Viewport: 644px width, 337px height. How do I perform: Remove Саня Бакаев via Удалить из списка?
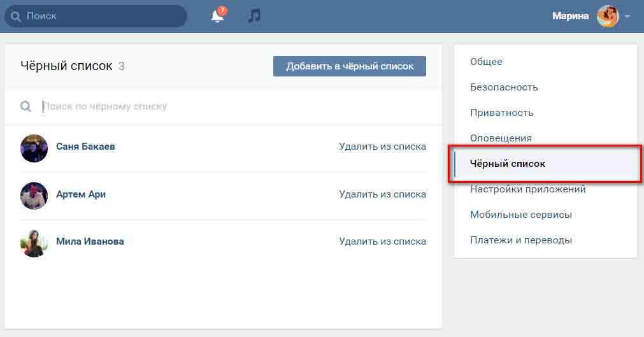click(382, 147)
